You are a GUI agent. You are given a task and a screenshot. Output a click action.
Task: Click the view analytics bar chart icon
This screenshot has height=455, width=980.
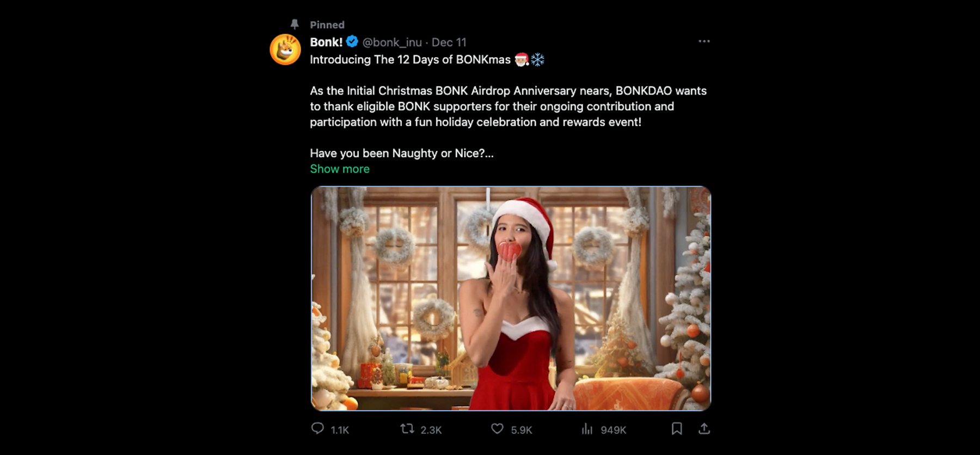pos(587,429)
